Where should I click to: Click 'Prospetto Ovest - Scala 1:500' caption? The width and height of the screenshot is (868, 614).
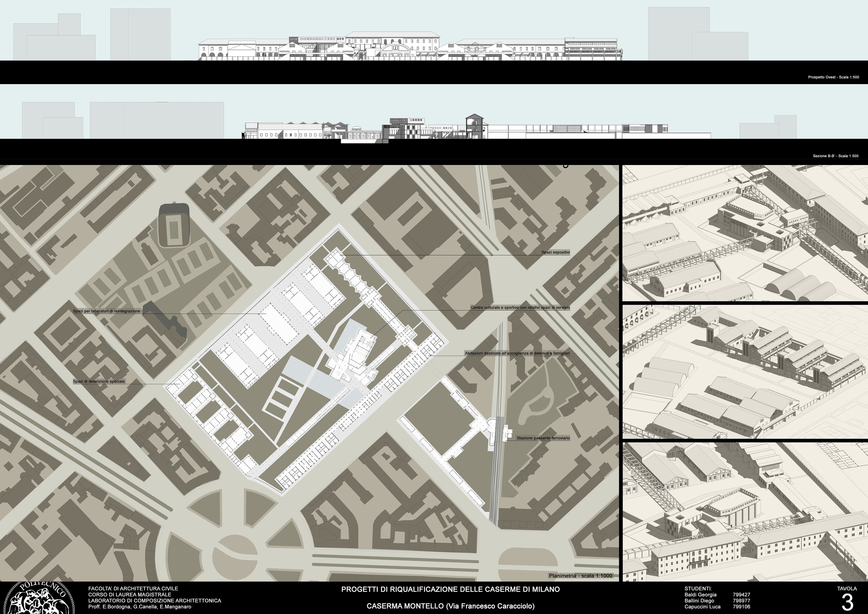833,77
